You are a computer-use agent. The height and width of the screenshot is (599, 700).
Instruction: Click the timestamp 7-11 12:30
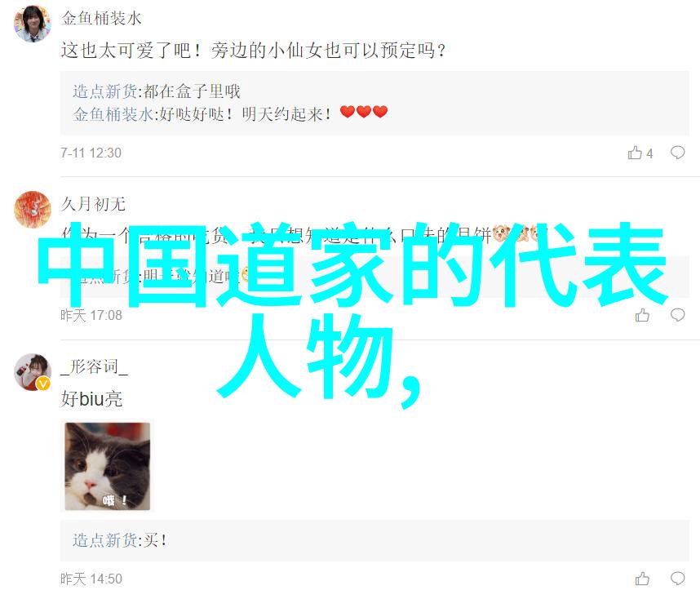pos(91,153)
